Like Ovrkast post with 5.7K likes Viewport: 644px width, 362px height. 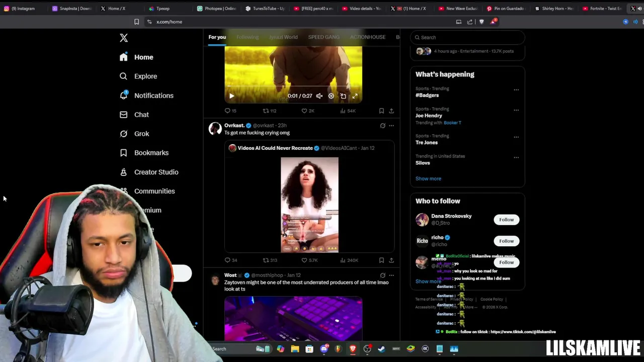(x=309, y=260)
